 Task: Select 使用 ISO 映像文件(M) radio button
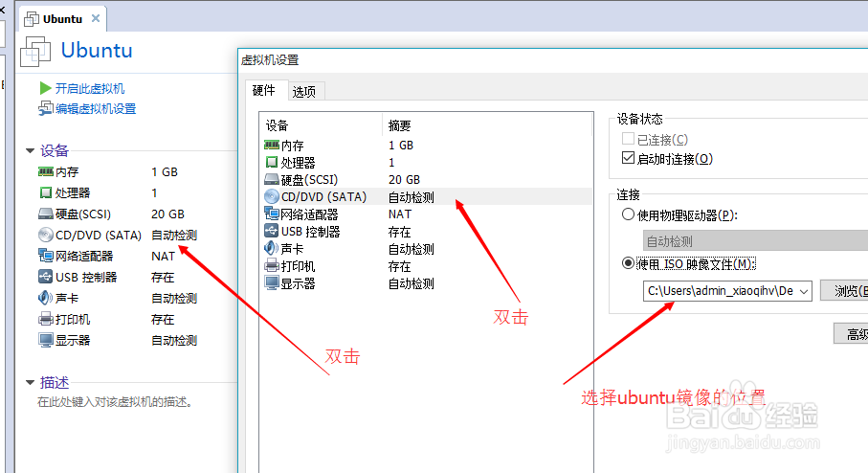click(628, 263)
